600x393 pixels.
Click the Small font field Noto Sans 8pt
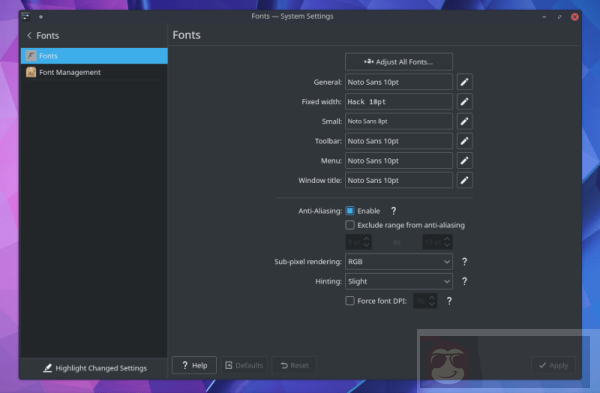pos(399,121)
